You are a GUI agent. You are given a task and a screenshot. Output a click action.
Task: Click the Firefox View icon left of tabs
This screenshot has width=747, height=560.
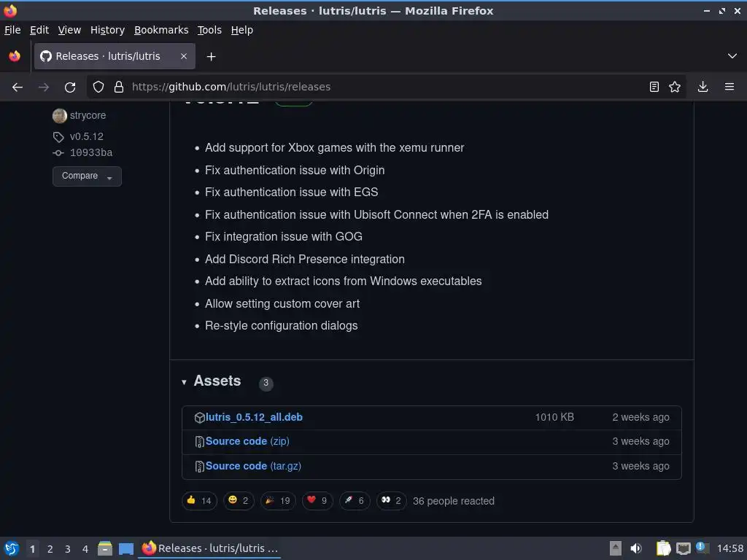coord(15,56)
